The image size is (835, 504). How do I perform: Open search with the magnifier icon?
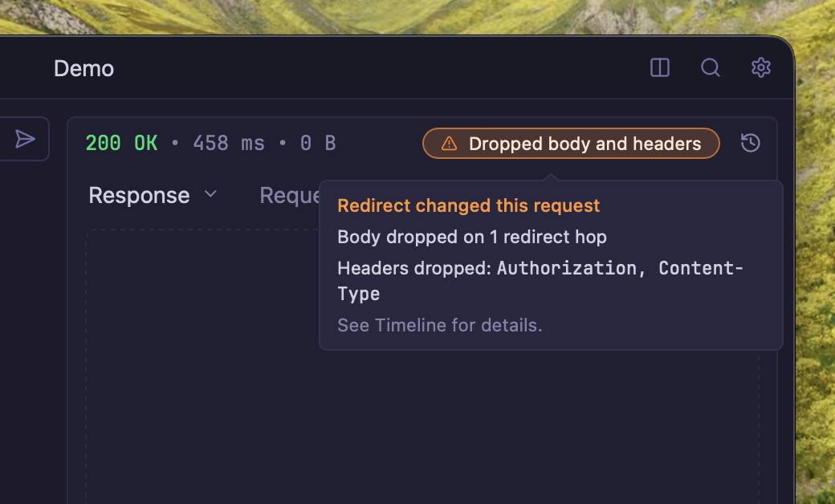pyautogui.click(x=711, y=68)
